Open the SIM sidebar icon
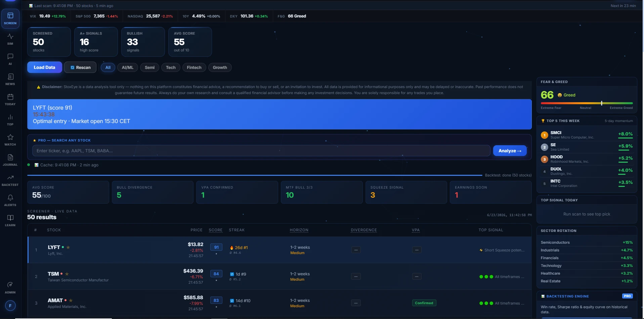The width and height of the screenshot is (644, 319). tap(10, 39)
